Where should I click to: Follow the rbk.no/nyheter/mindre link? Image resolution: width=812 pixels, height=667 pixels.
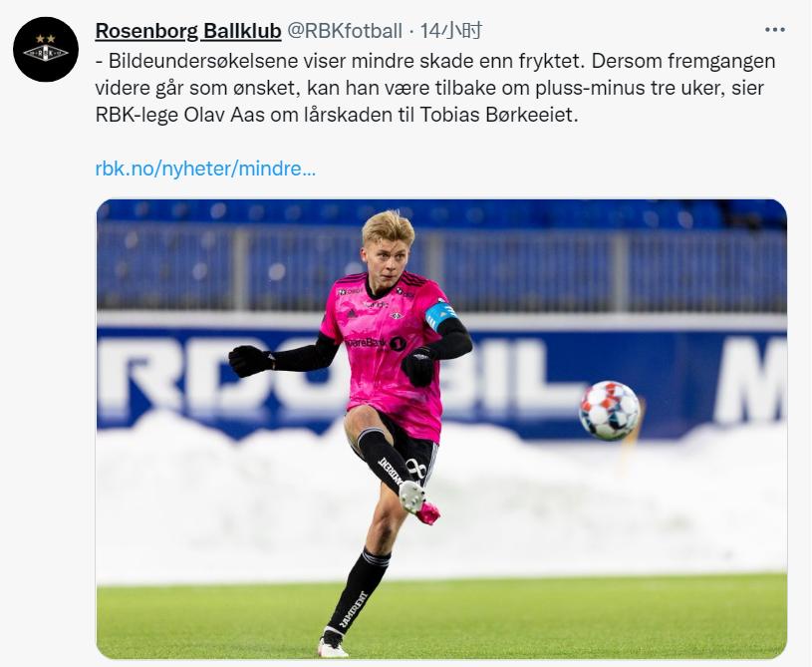[x=205, y=168]
